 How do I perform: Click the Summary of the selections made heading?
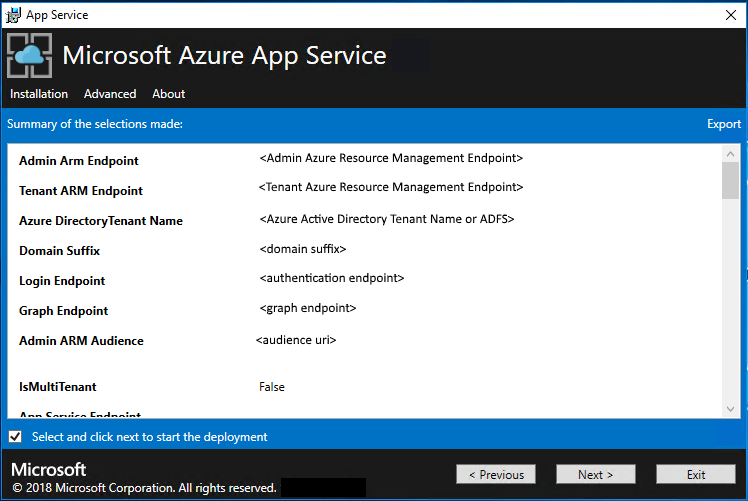[x=95, y=124]
